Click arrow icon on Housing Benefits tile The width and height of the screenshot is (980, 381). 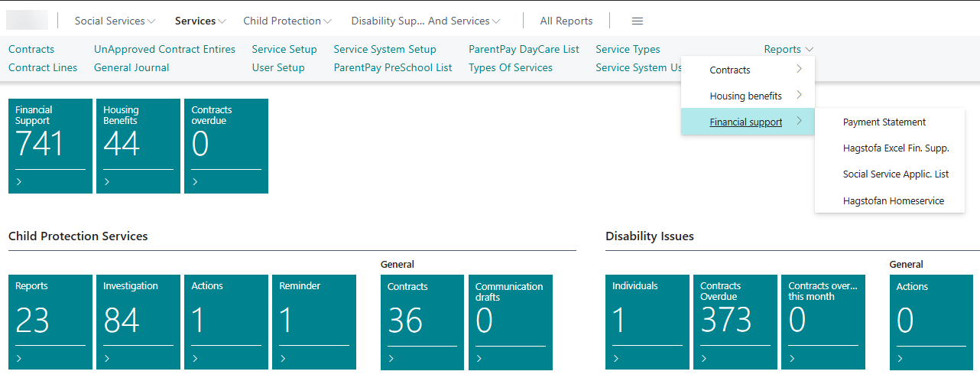pyautogui.click(x=107, y=182)
